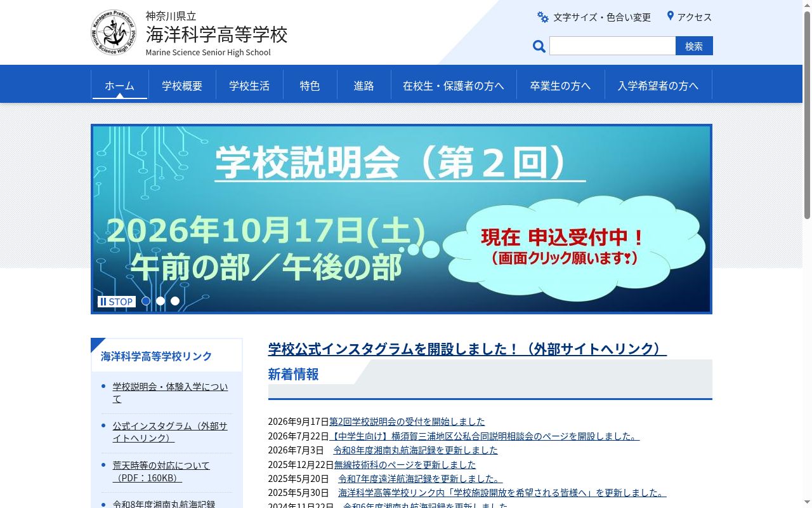812x508 pixels.
Task: Open 在校生・保護者の方へ menu item
Action: 453,85
